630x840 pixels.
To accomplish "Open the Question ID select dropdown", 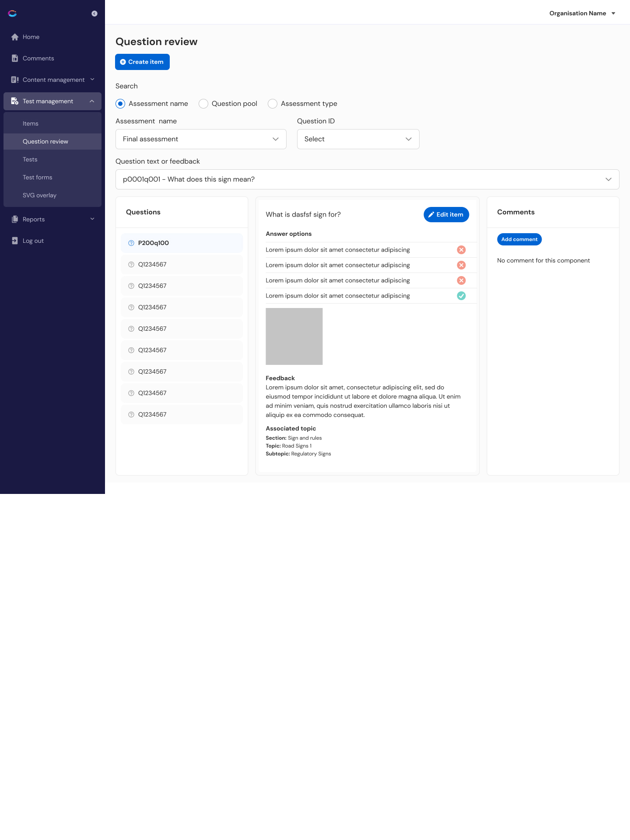I will tap(358, 140).
